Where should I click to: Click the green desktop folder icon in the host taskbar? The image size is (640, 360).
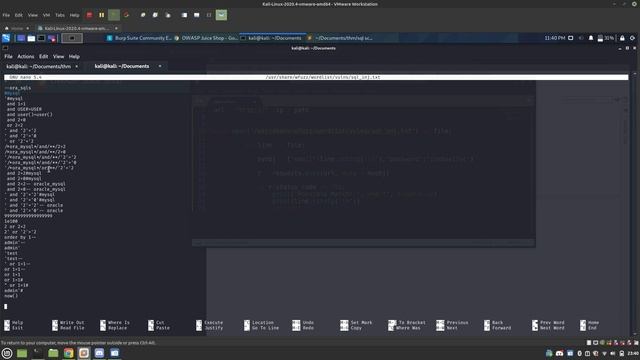[x=22, y=353]
